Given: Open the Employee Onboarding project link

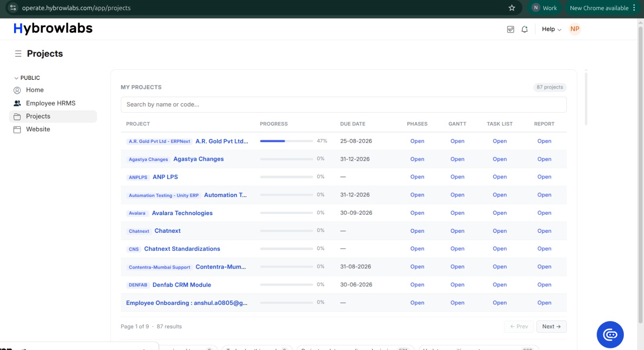Looking at the screenshot, I should click(x=187, y=303).
